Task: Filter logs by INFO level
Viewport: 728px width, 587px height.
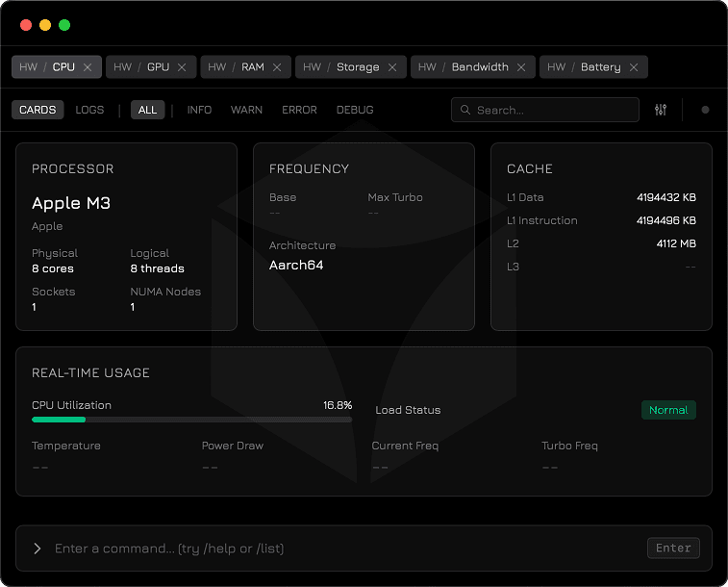Action: click(x=199, y=110)
